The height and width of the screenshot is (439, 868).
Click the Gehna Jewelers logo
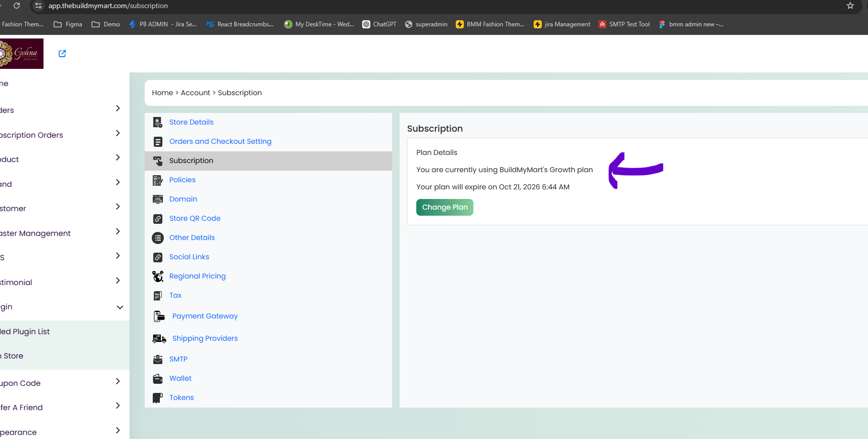click(22, 54)
